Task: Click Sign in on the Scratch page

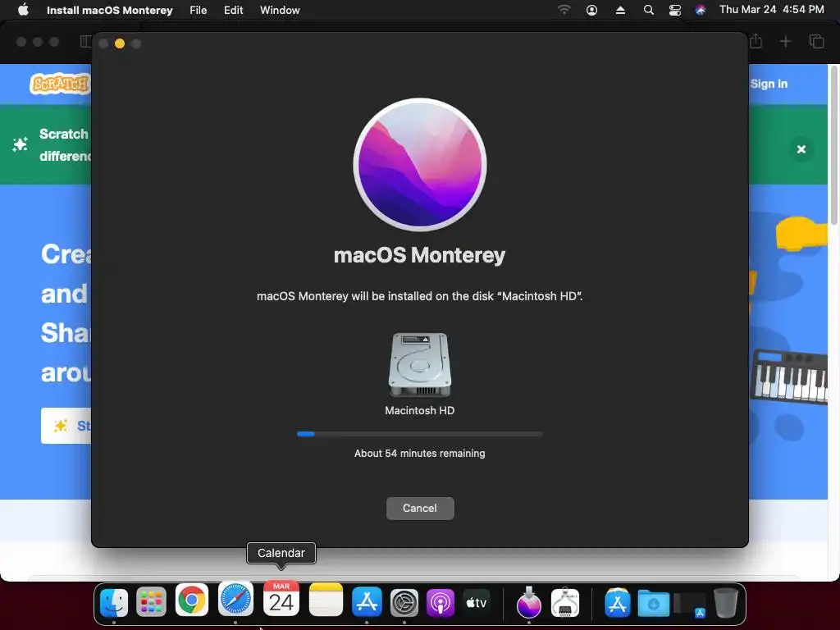Action: [769, 84]
